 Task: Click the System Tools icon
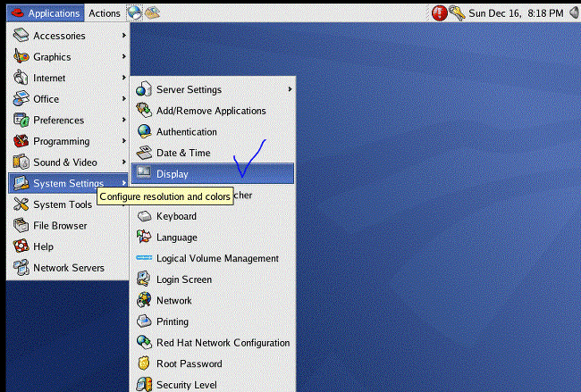click(21, 204)
